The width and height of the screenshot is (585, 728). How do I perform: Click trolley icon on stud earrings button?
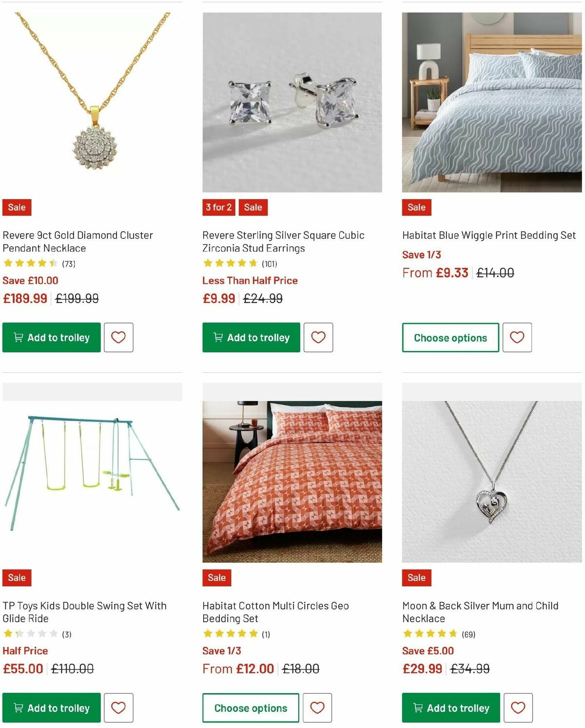(x=218, y=337)
